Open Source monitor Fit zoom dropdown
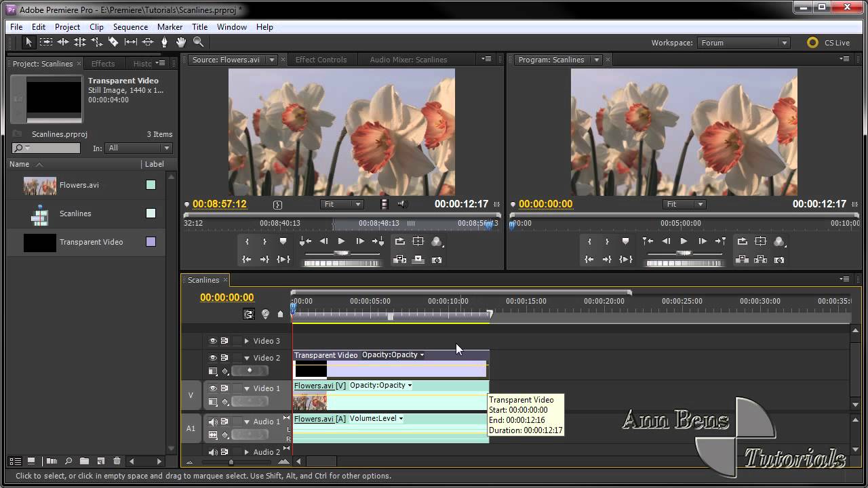Screen dimensions: 868x488 [x=342, y=204]
